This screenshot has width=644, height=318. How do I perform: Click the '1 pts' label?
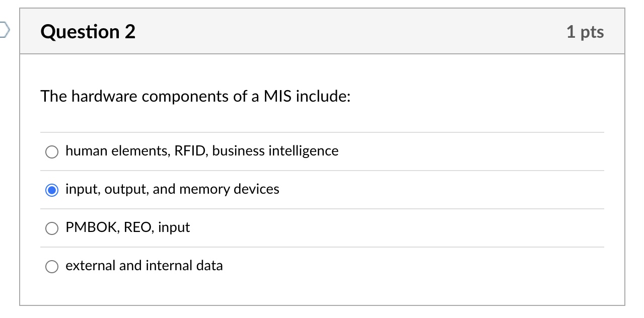[586, 31]
